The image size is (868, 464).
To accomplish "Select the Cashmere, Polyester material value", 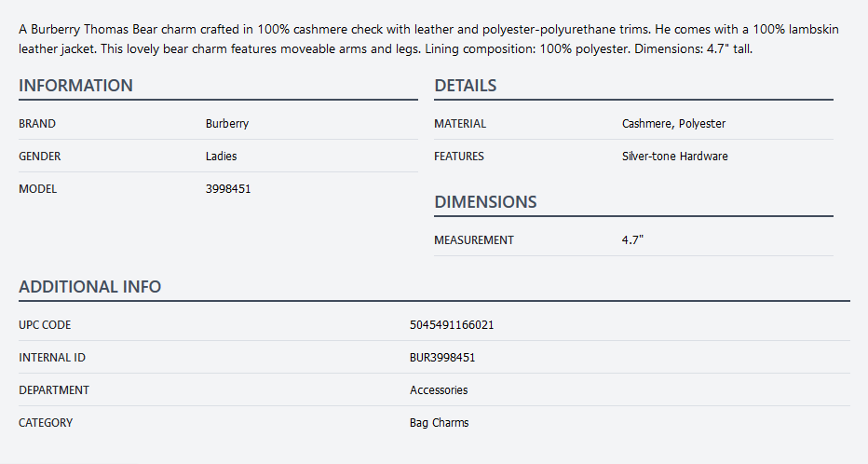I will tap(673, 123).
